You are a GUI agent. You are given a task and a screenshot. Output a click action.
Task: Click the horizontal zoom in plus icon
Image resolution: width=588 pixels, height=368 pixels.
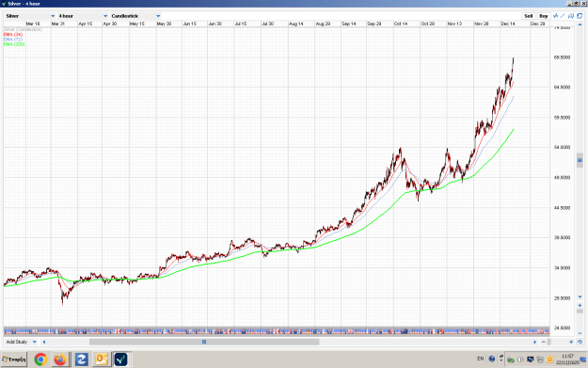571,342
